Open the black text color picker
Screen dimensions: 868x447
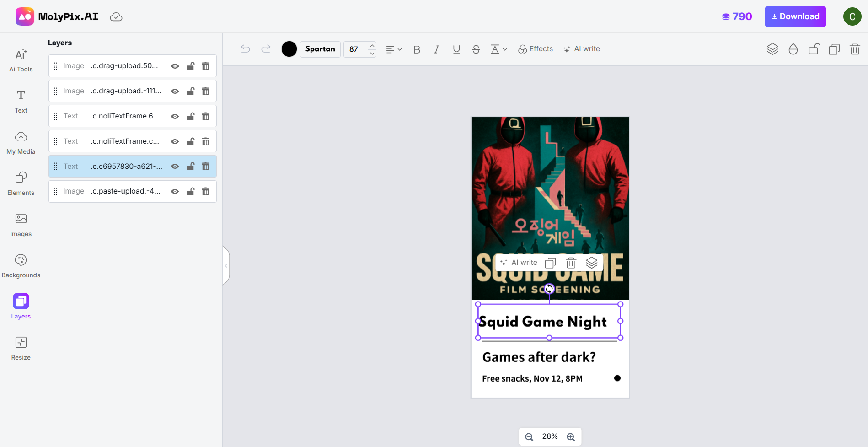289,49
